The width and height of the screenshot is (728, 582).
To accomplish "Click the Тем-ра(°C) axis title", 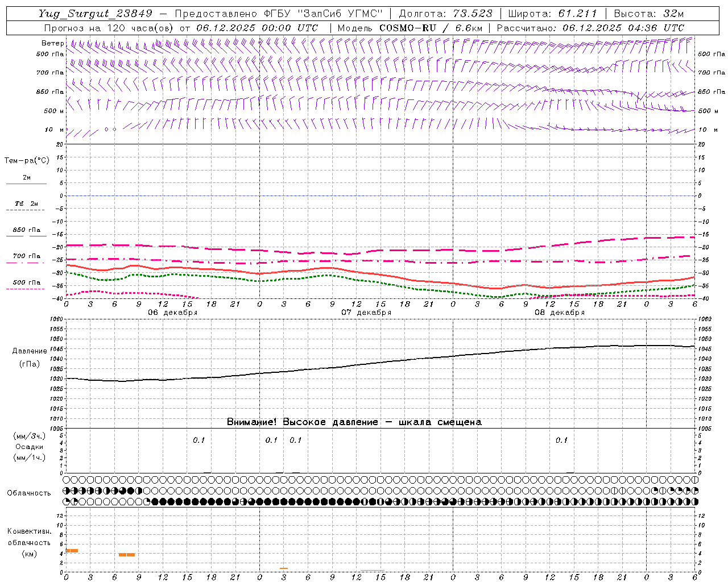I will point(27,161).
